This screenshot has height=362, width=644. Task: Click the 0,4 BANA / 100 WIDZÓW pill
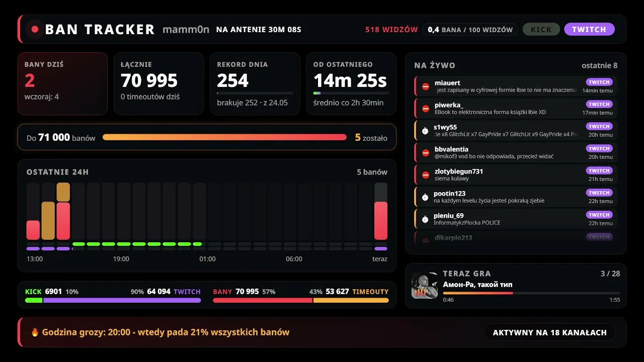point(470,29)
